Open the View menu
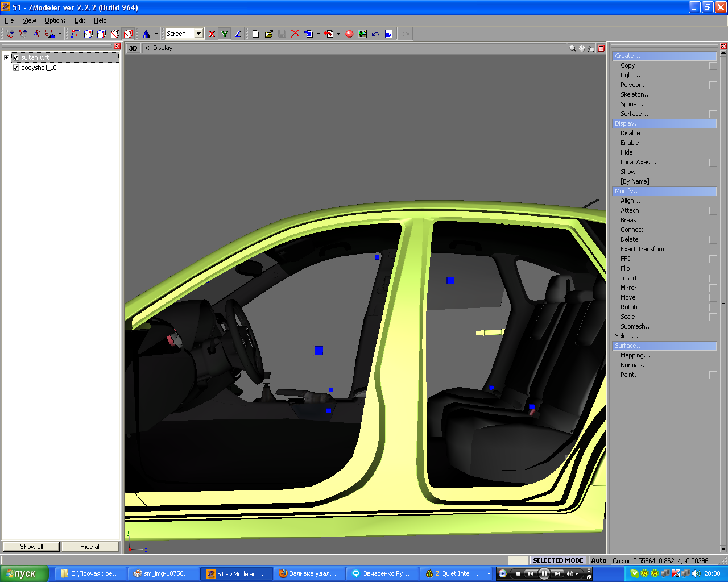 pyautogui.click(x=30, y=20)
